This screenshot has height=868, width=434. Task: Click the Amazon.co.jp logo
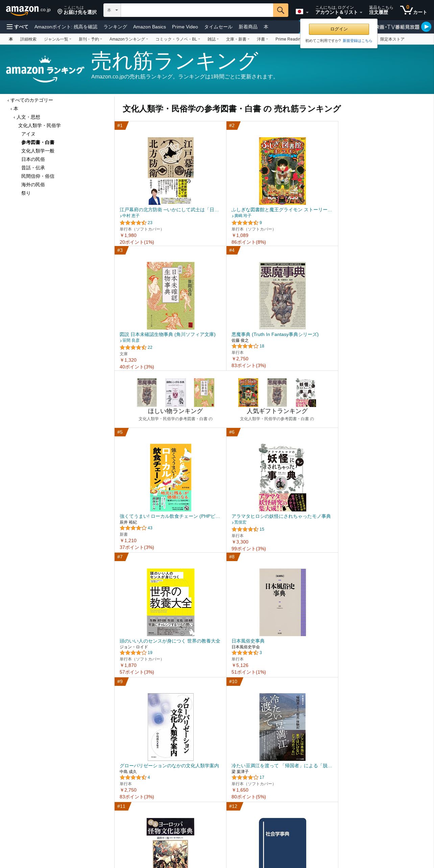tap(28, 10)
